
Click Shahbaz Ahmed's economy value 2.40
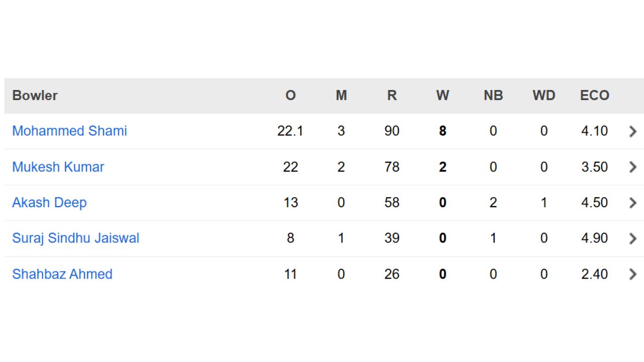(x=594, y=274)
